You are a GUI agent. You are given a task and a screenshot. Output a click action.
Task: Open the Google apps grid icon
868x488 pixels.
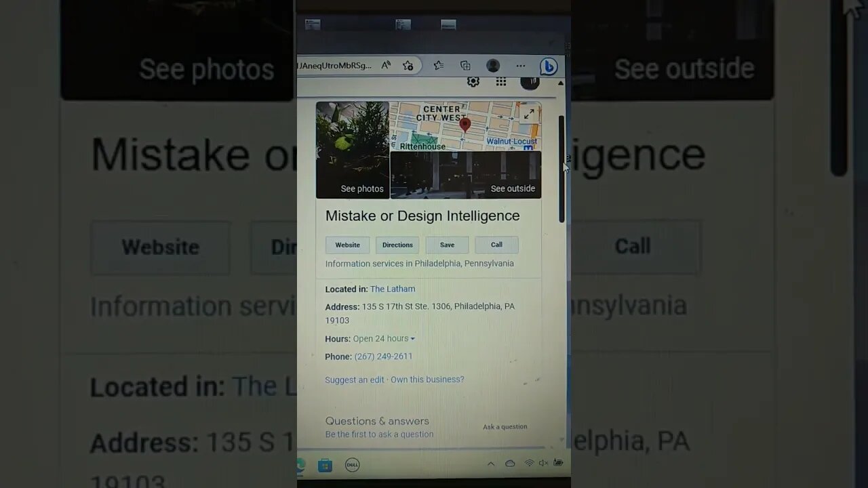click(501, 82)
